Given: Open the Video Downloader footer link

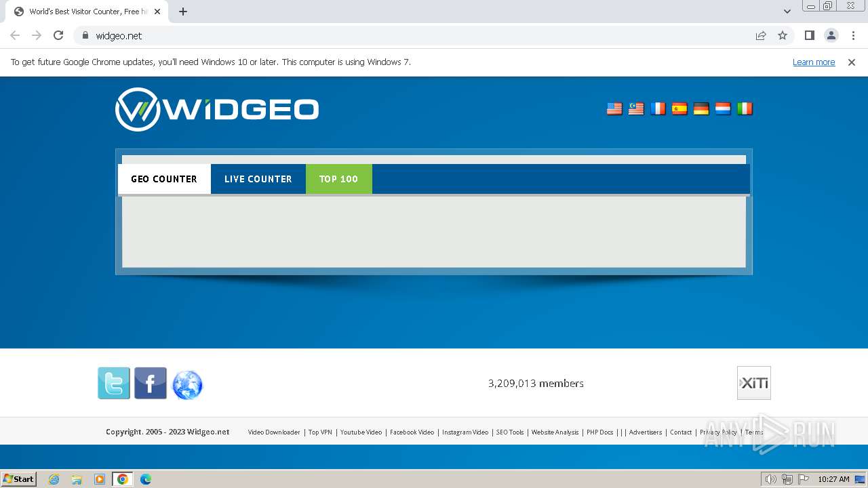Looking at the screenshot, I should point(274,432).
